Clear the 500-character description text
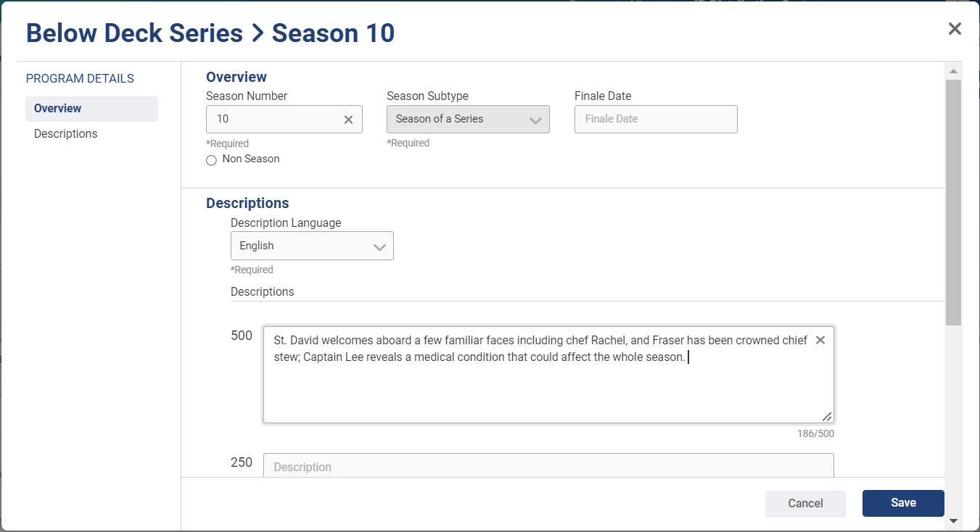The width and height of the screenshot is (980, 532). tap(820, 340)
